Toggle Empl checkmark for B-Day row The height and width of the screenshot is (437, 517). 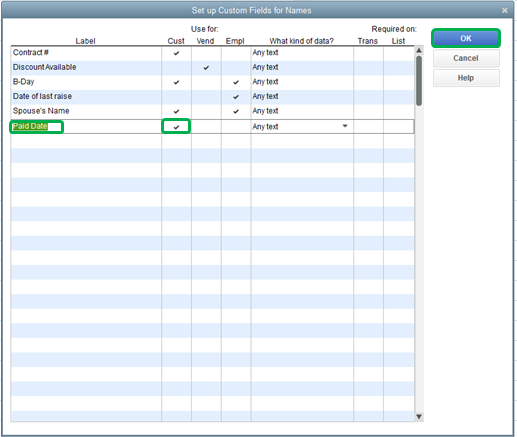pos(236,82)
